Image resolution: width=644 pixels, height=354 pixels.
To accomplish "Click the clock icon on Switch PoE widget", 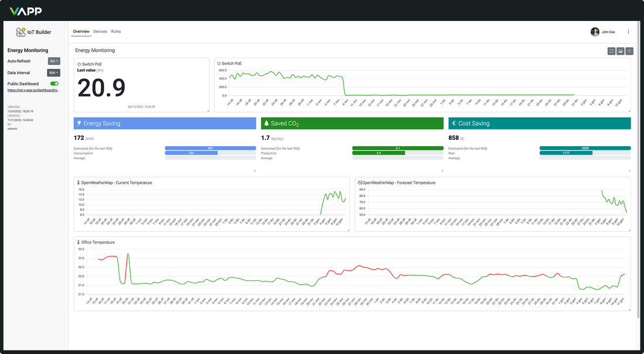I will [79, 63].
